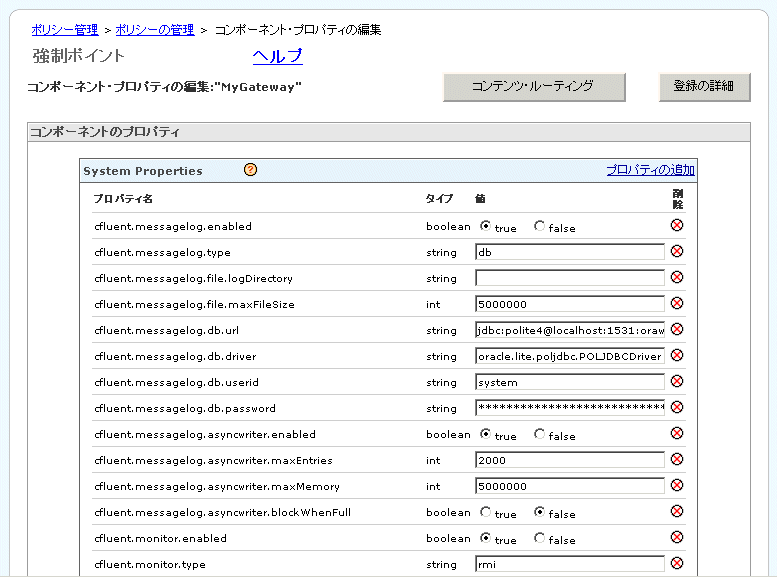
Task: Delete the cfluent.messagelog.db.driver property
Action: (x=677, y=355)
